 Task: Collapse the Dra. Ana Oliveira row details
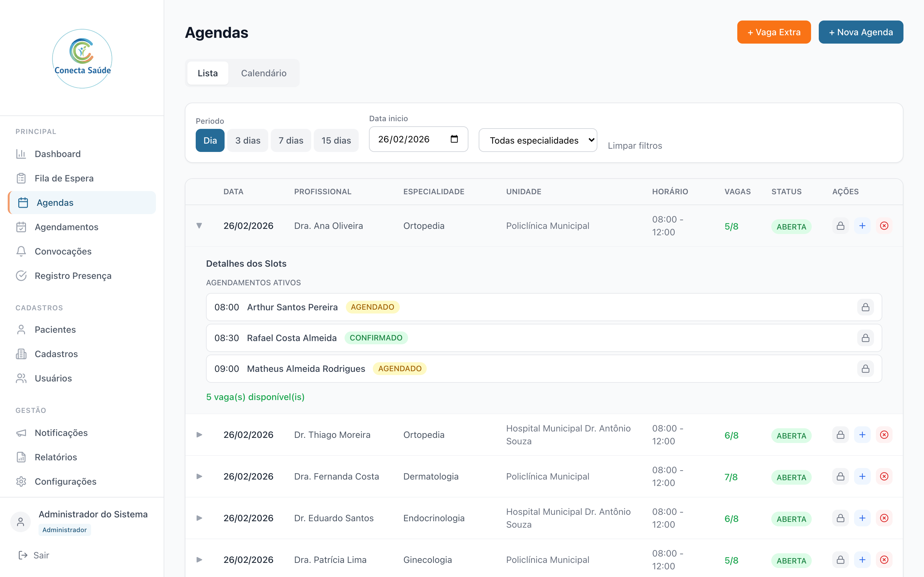coord(199,226)
